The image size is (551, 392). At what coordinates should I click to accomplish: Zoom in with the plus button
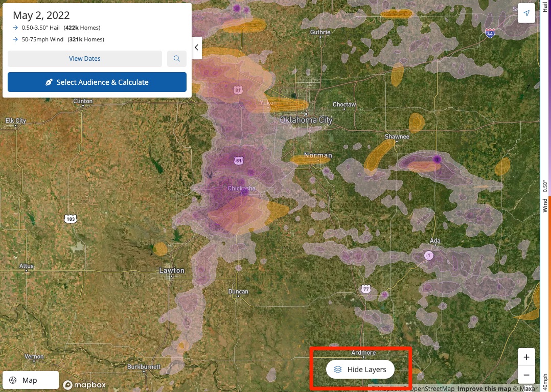pyautogui.click(x=526, y=357)
